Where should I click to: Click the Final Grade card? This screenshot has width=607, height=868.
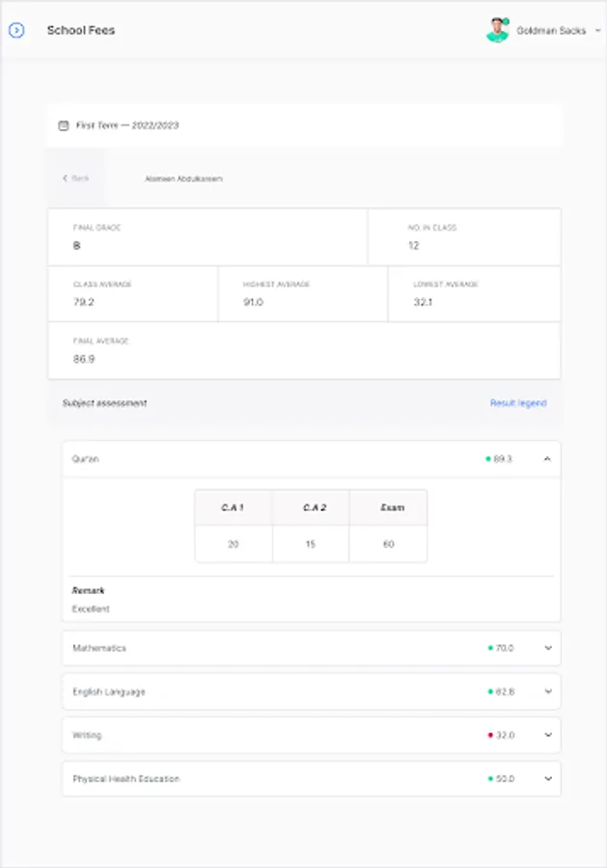pos(207,237)
